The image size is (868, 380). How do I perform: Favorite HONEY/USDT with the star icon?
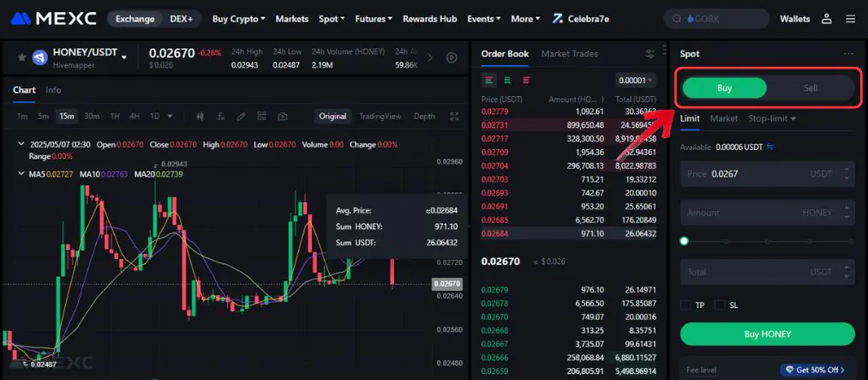pos(21,57)
